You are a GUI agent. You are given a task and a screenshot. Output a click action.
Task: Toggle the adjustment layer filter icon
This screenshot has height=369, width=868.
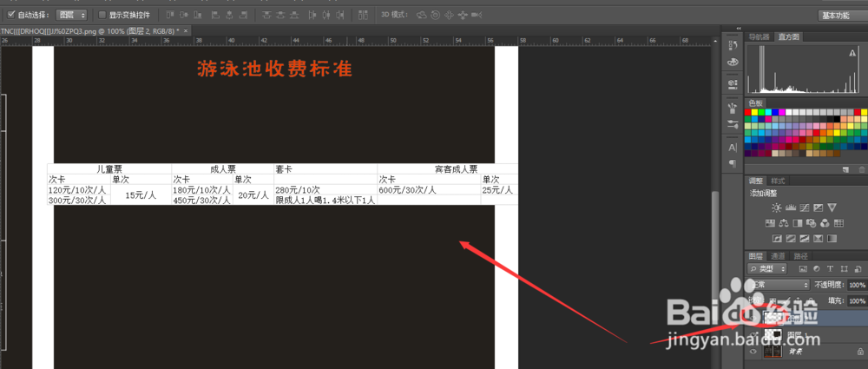coord(817,268)
